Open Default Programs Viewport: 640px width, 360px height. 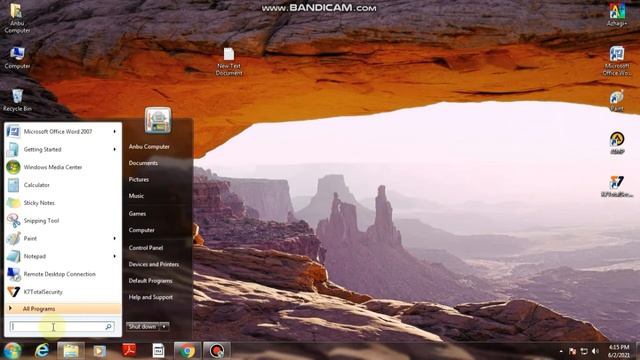[150, 281]
